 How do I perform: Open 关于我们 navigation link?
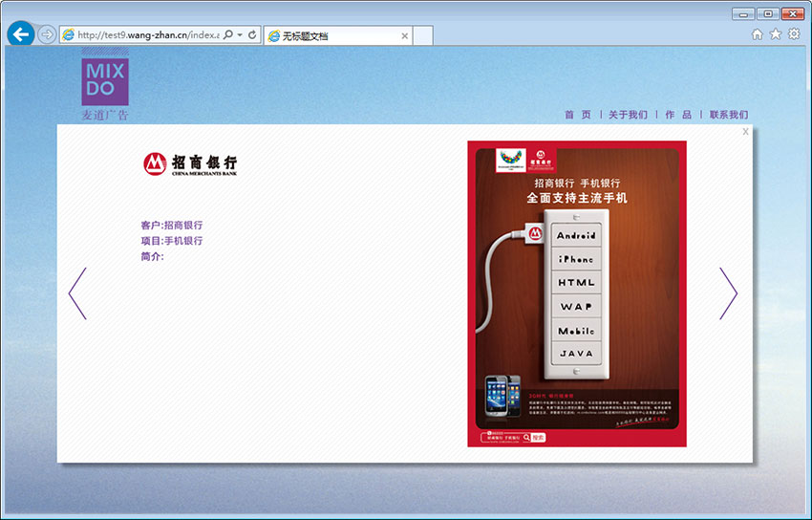tap(628, 115)
